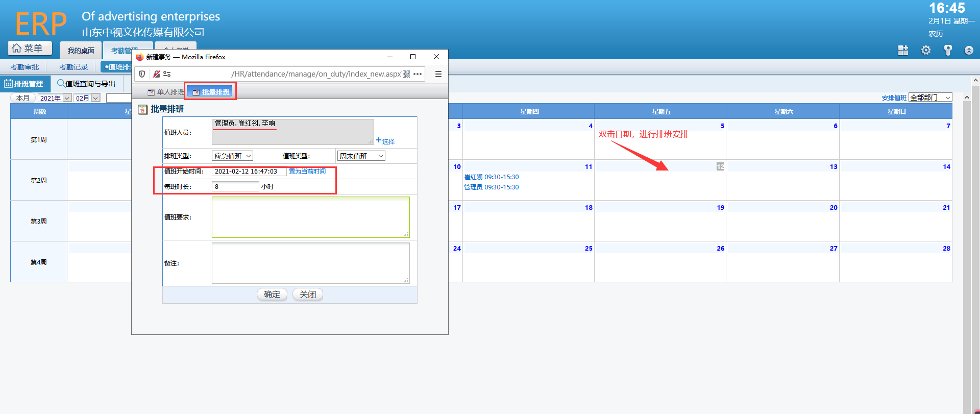Open the 2021年 year dropdown
The height and width of the screenshot is (414, 980).
point(55,98)
